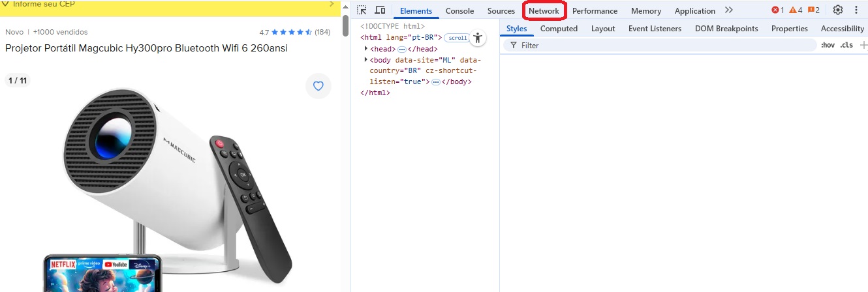
Task: Click the yellow warning count indicator
Action: [x=796, y=10]
